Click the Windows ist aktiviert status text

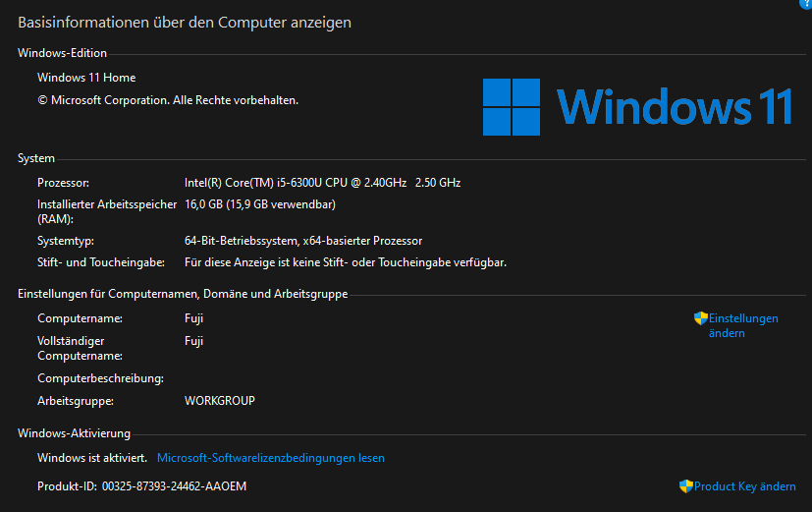point(92,458)
